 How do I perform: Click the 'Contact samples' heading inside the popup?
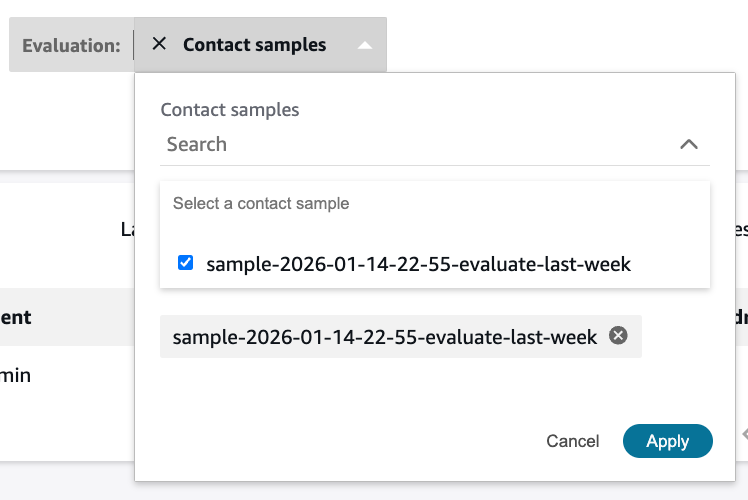coord(230,110)
